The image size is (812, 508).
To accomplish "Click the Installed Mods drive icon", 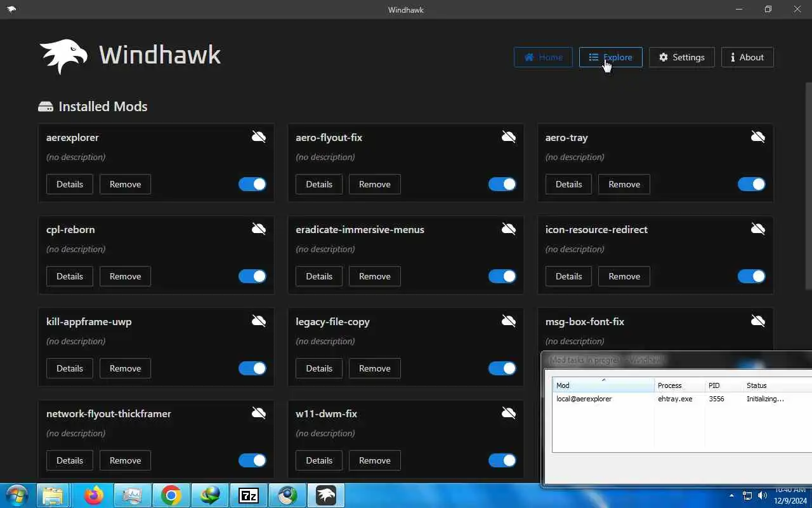I will click(x=46, y=107).
